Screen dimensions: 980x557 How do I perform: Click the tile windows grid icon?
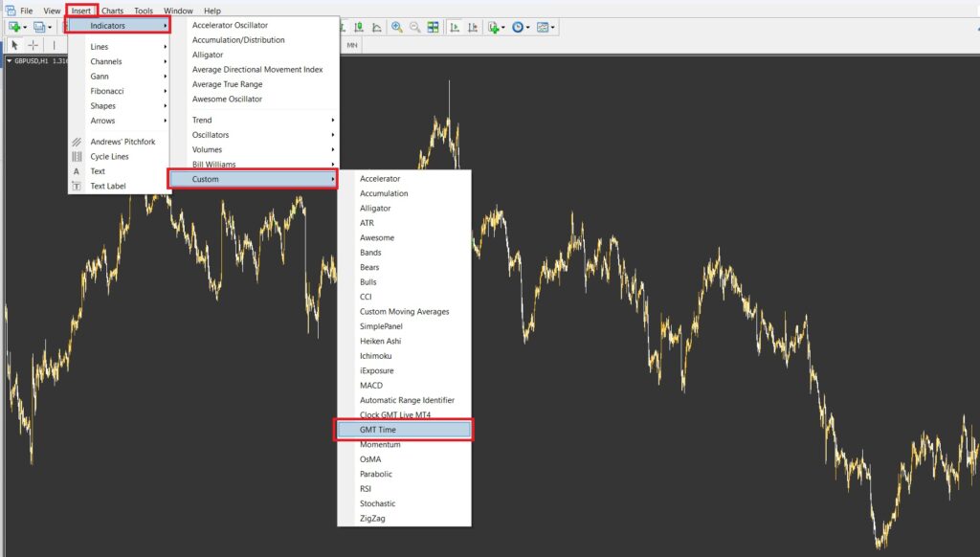[434, 28]
